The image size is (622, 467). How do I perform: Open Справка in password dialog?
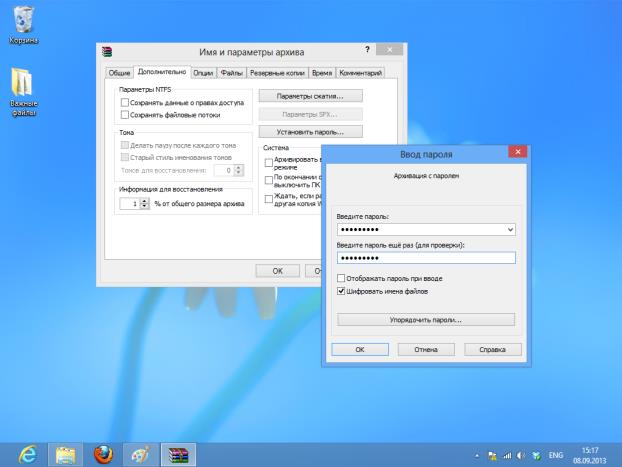[492, 350]
